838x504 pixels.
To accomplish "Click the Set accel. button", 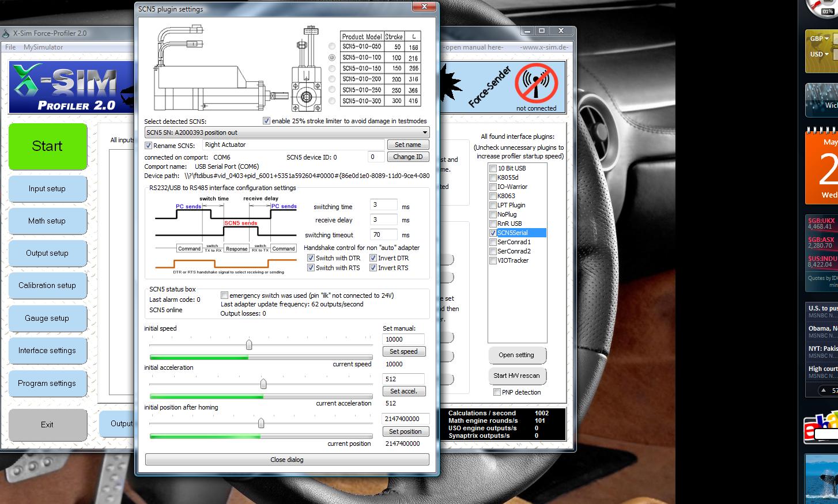I will [x=403, y=391].
